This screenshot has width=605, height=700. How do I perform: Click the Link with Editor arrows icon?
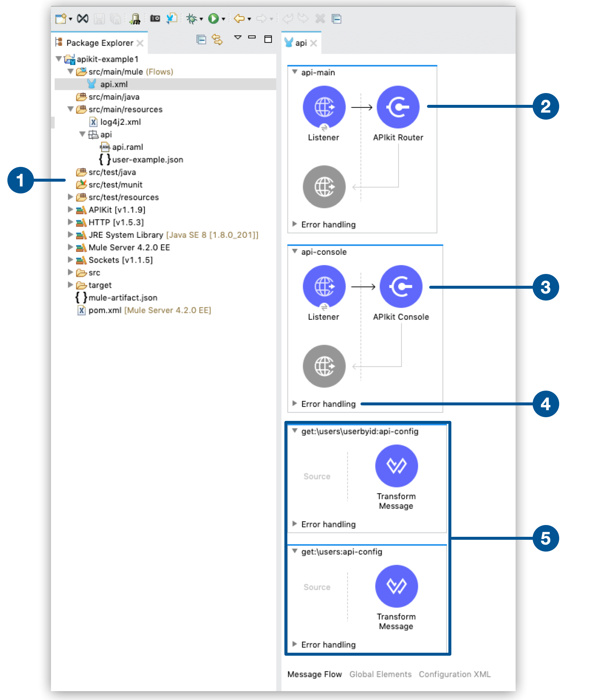(x=217, y=40)
